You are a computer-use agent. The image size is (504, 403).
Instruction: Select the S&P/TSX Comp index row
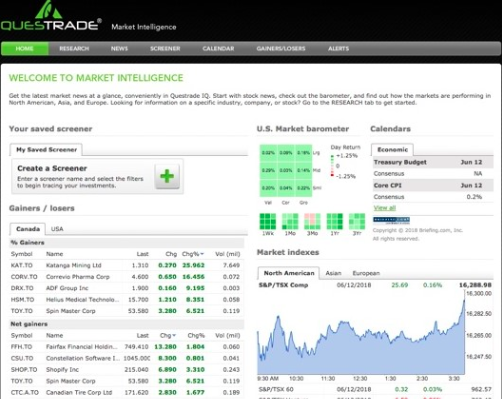[375, 285]
